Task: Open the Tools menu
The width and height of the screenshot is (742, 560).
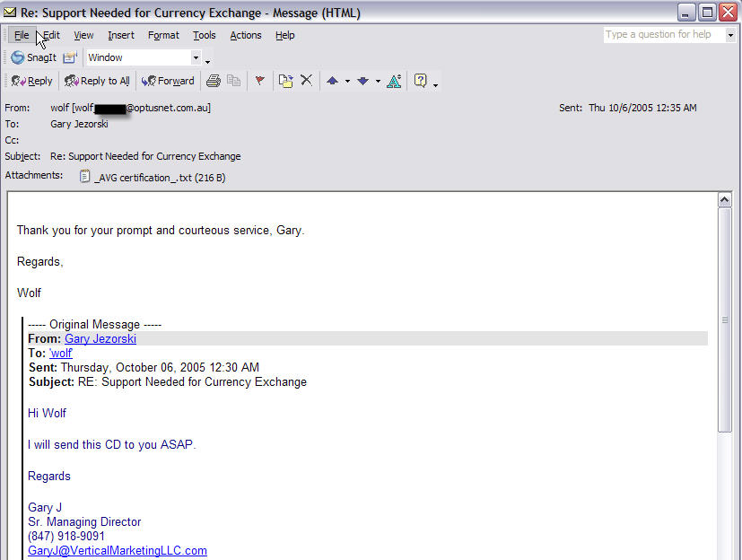Action: (204, 35)
